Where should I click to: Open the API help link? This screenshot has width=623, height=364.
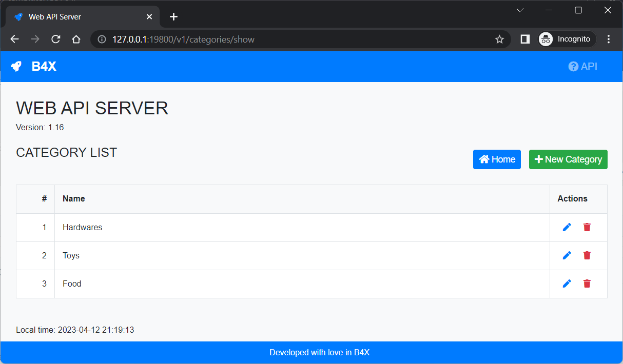[x=583, y=67]
